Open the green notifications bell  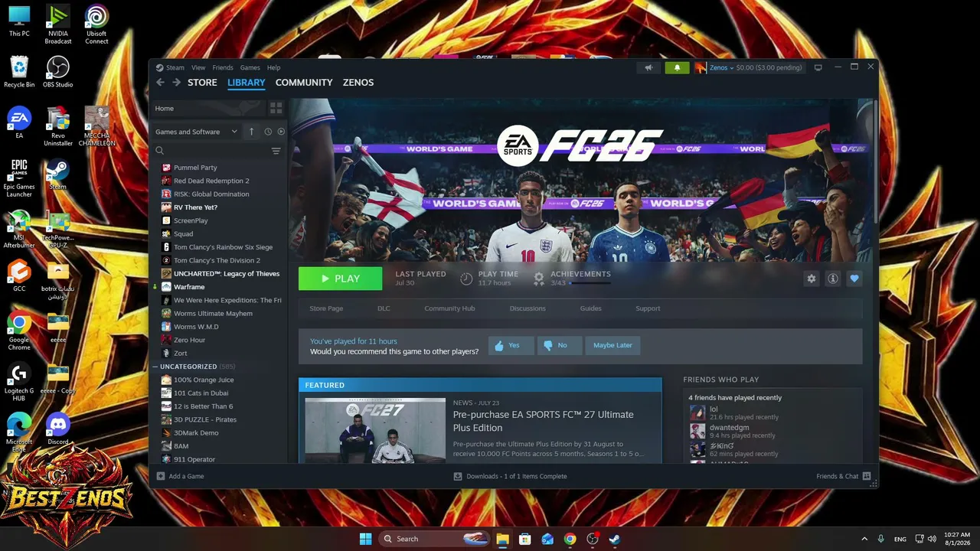pos(677,67)
